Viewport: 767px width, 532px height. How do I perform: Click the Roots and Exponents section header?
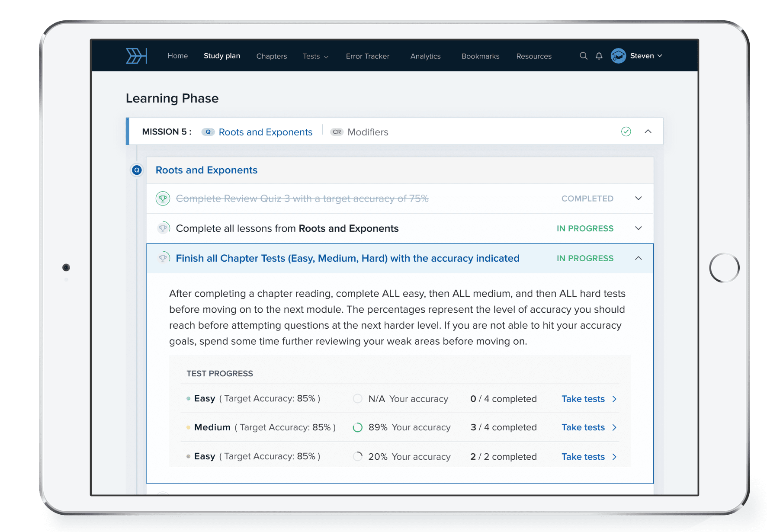206,170
